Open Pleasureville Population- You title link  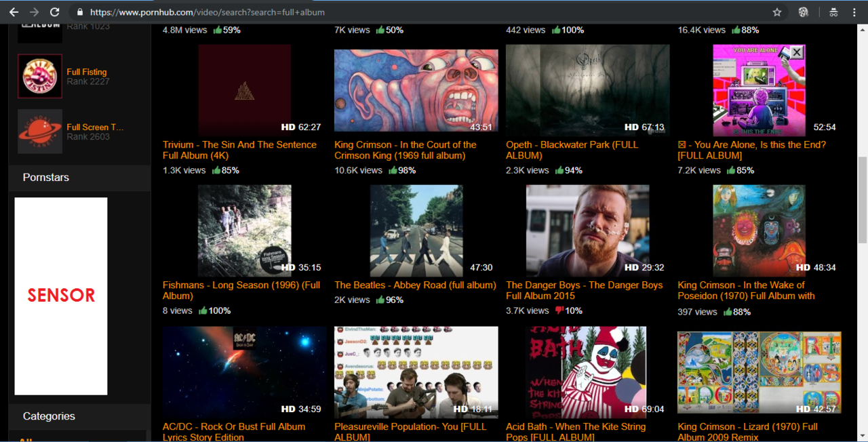click(410, 432)
